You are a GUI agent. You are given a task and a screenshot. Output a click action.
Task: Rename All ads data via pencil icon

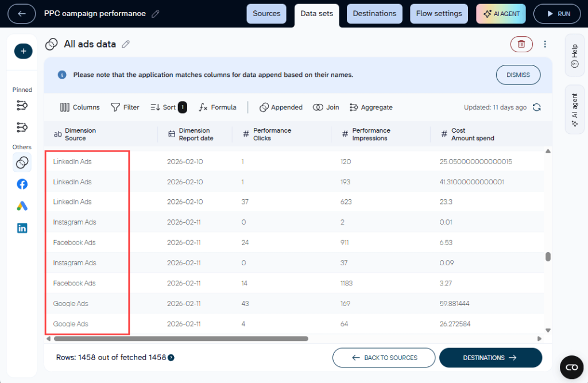pos(126,44)
